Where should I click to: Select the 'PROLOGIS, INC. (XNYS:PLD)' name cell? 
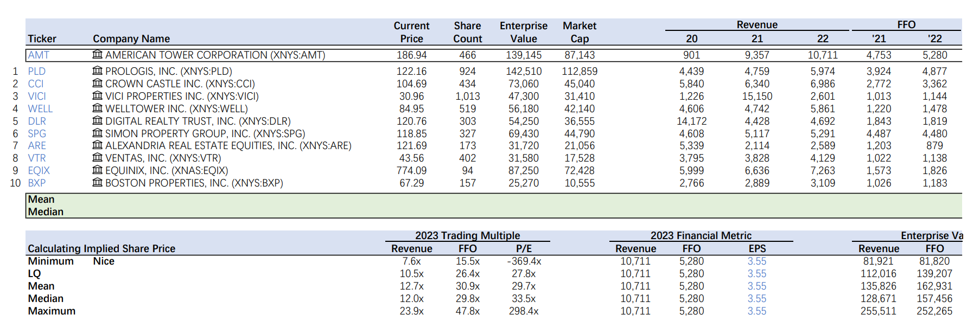[169, 72]
